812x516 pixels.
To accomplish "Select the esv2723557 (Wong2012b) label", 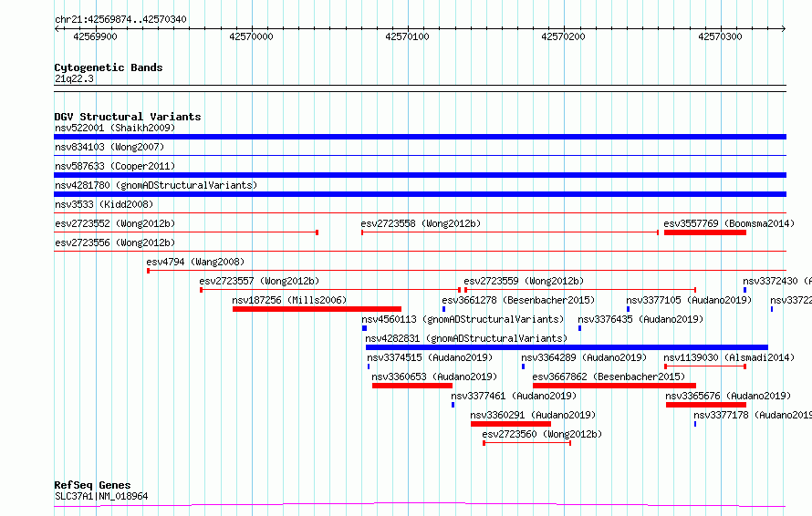I will (259, 281).
